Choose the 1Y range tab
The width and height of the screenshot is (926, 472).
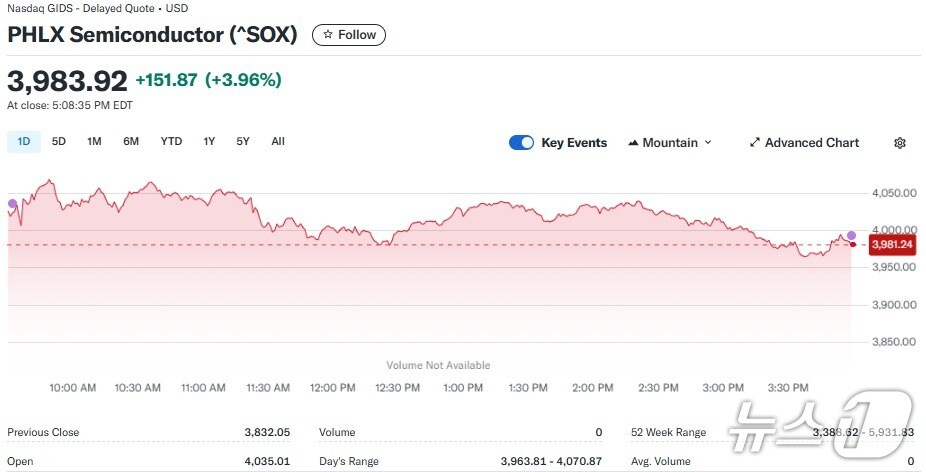[209, 142]
